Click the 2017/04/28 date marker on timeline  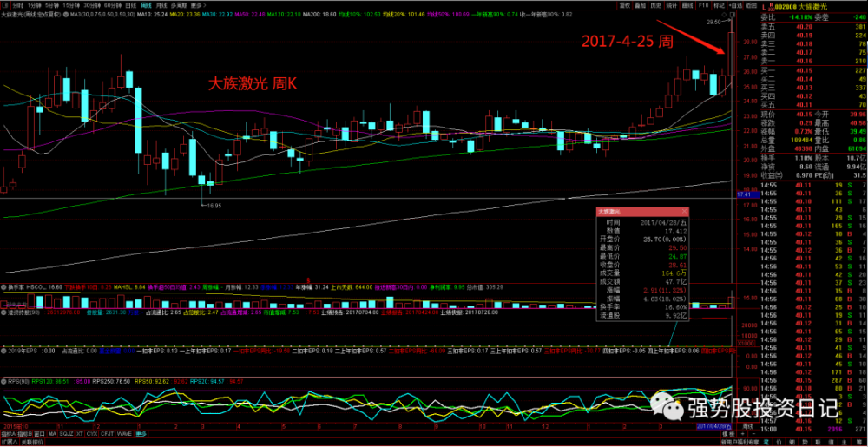(714, 426)
